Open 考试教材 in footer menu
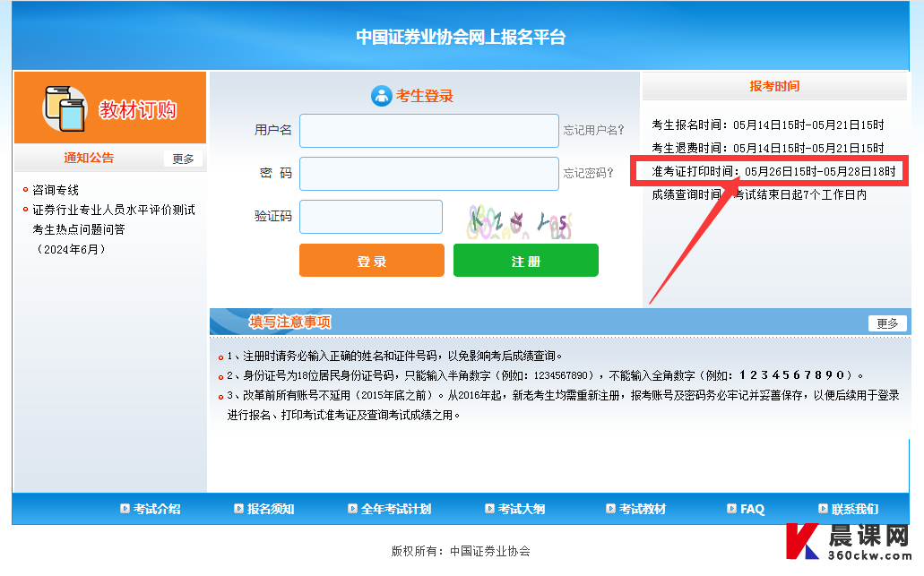The image size is (924, 576). pos(643,509)
